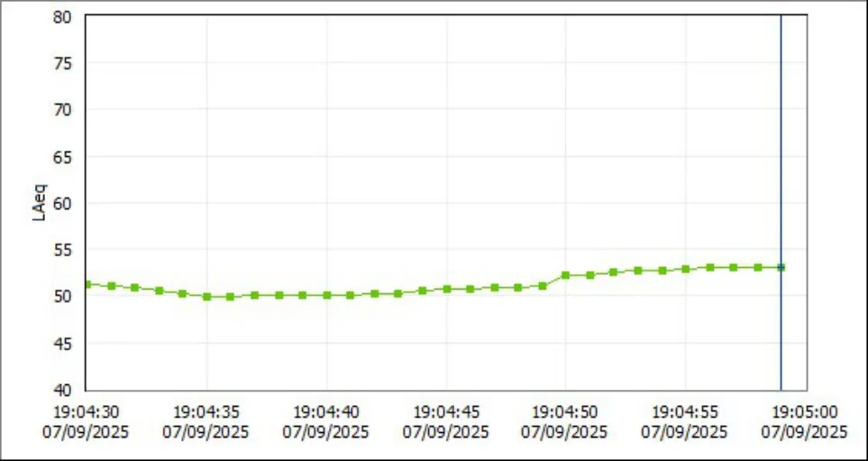Click the 19:05:00 time label
Viewport: 868px width, 461px height.
point(804,412)
